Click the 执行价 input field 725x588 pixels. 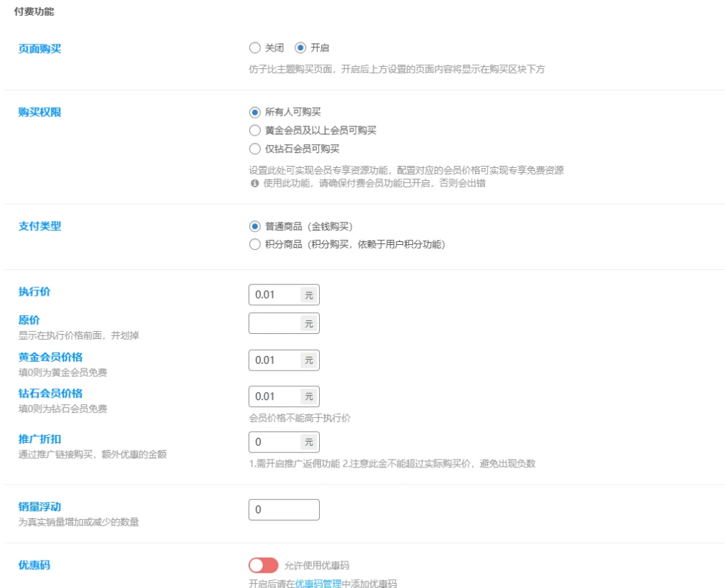click(274, 295)
